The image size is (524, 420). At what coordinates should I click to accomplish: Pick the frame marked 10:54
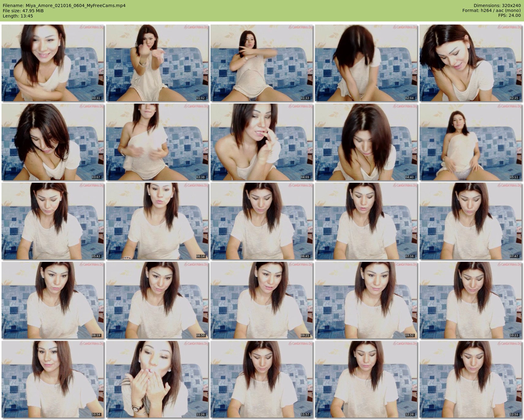(x=53, y=379)
